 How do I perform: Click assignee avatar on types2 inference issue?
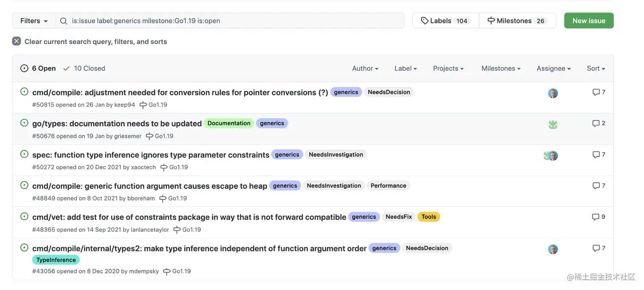(553, 249)
